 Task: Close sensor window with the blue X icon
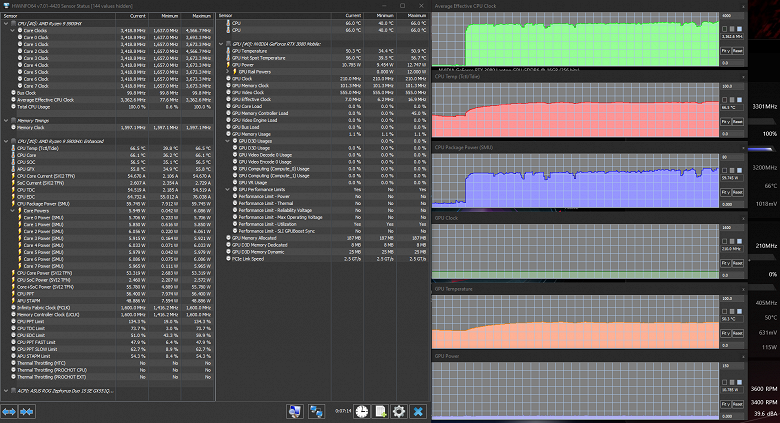coord(418,411)
